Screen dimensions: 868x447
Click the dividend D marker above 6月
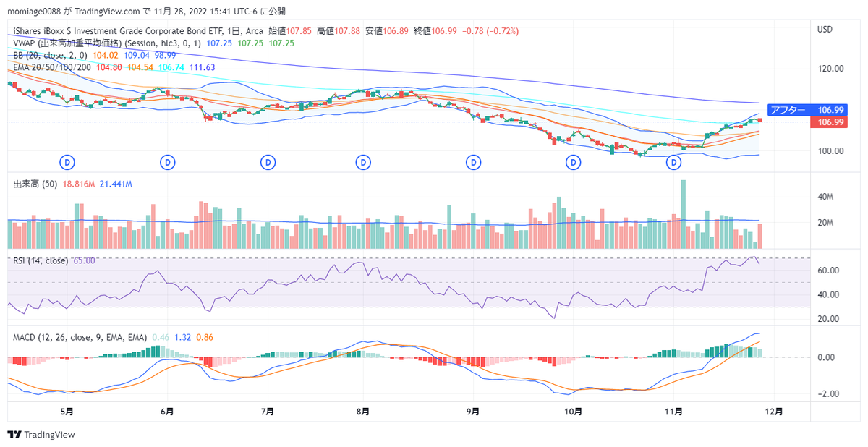169,163
